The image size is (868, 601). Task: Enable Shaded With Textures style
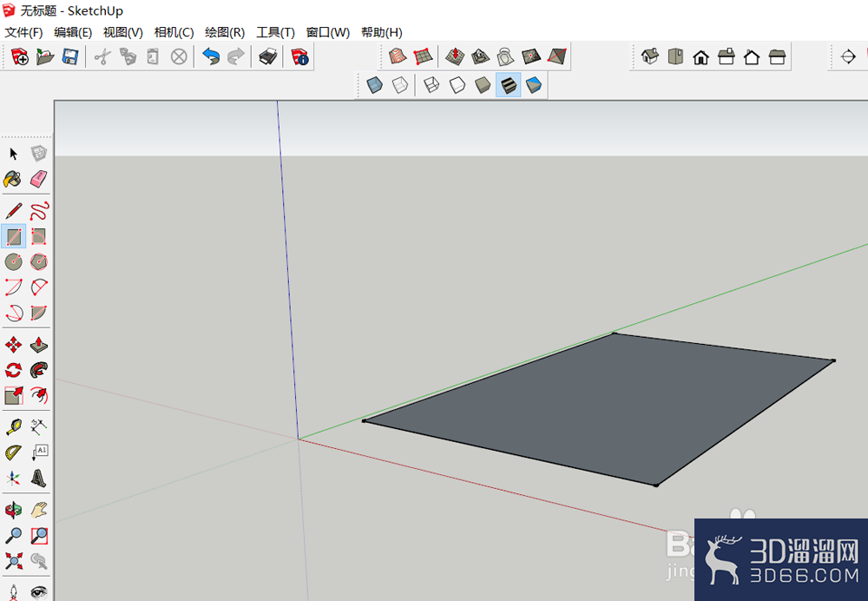coord(508,85)
